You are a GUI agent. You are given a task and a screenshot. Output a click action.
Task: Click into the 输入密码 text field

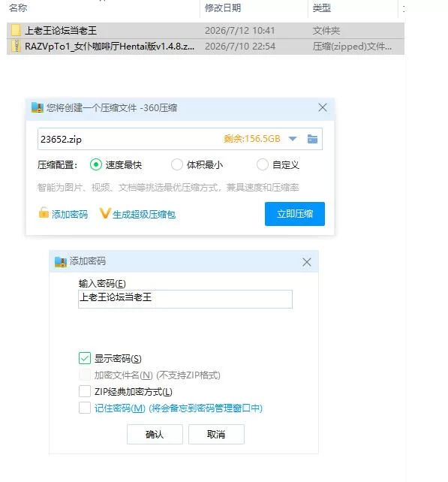click(x=185, y=299)
